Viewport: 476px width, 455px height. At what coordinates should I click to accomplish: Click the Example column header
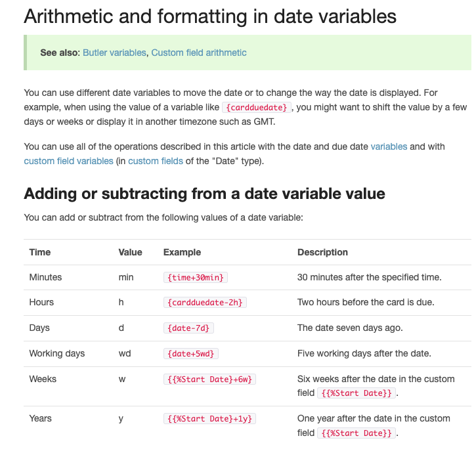tap(182, 252)
